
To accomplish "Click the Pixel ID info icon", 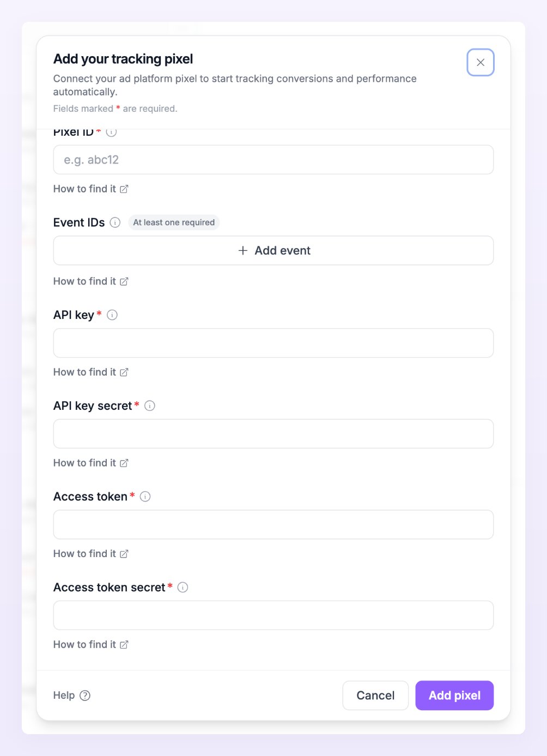I will tap(111, 132).
